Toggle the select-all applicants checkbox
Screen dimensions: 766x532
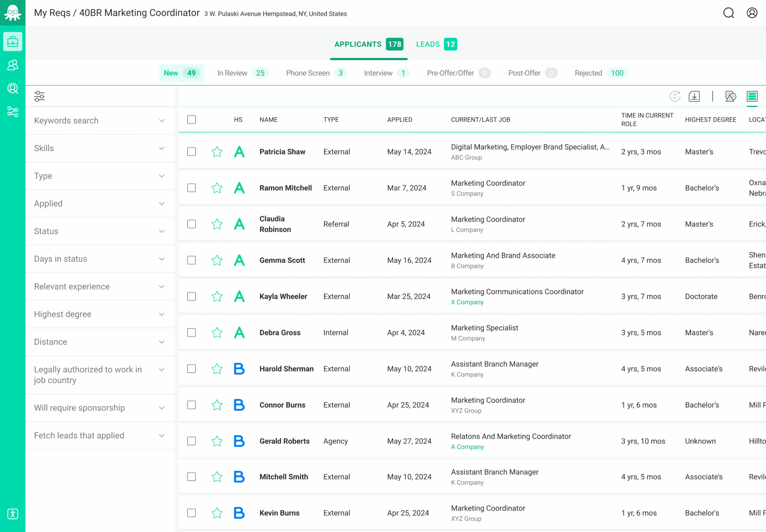point(191,120)
